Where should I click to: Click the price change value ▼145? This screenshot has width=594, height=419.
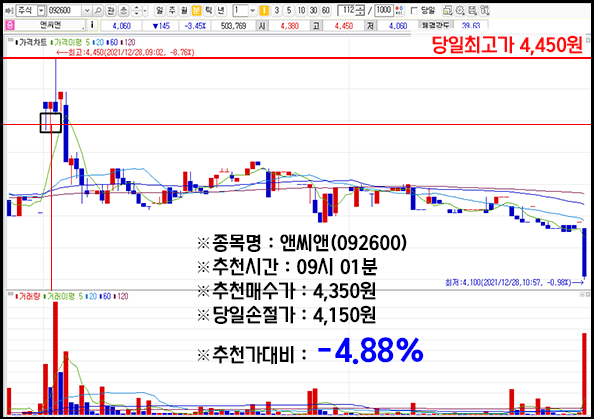coord(161,26)
